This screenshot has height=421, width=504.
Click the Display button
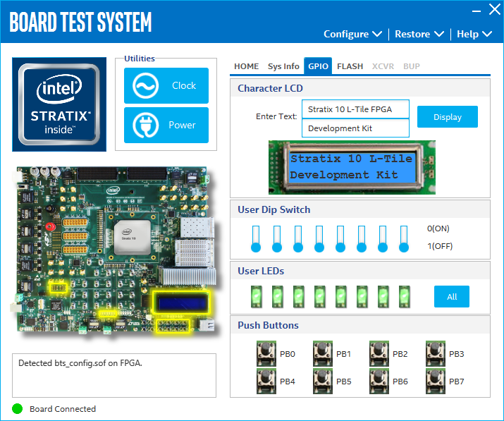point(448,117)
